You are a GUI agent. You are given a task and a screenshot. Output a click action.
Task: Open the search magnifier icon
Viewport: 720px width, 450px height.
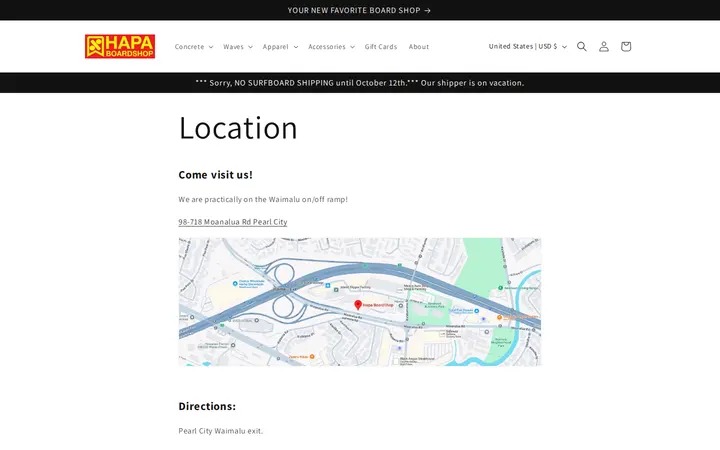tap(581, 46)
